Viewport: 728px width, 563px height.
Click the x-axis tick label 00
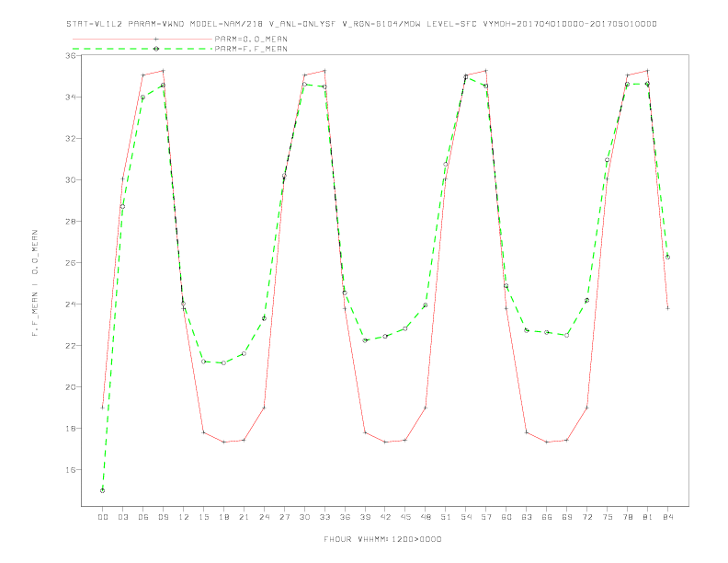pyautogui.click(x=103, y=517)
